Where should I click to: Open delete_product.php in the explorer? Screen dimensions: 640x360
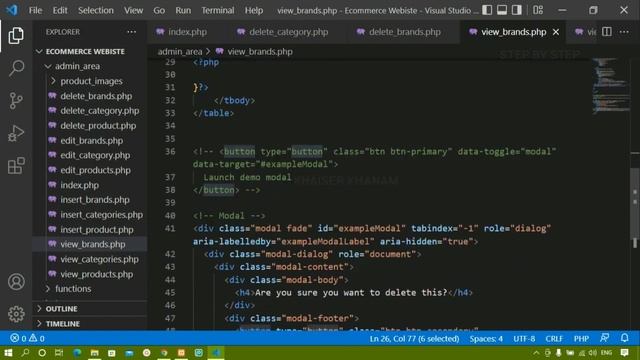pyautogui.click(x=98, y=126)
